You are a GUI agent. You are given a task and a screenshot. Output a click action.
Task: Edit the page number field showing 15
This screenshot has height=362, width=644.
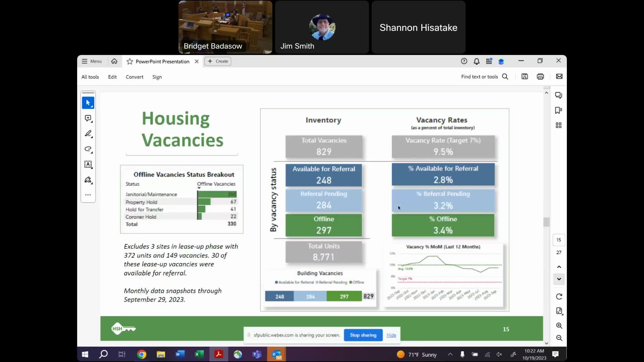558,240
